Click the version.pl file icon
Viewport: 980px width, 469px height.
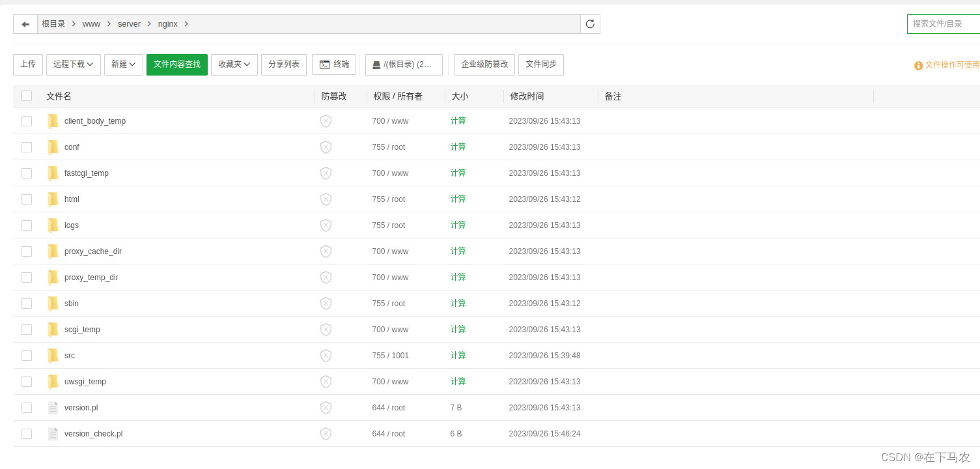point(53,408)
